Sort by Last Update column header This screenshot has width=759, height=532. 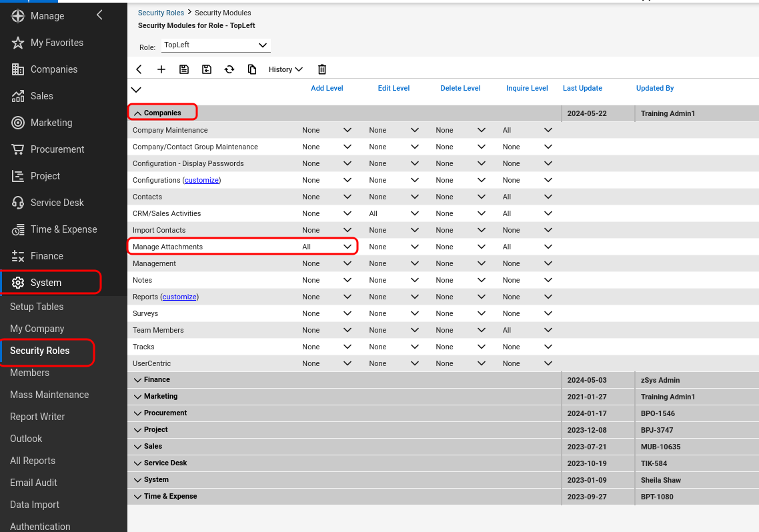click(x=582, y=88)
